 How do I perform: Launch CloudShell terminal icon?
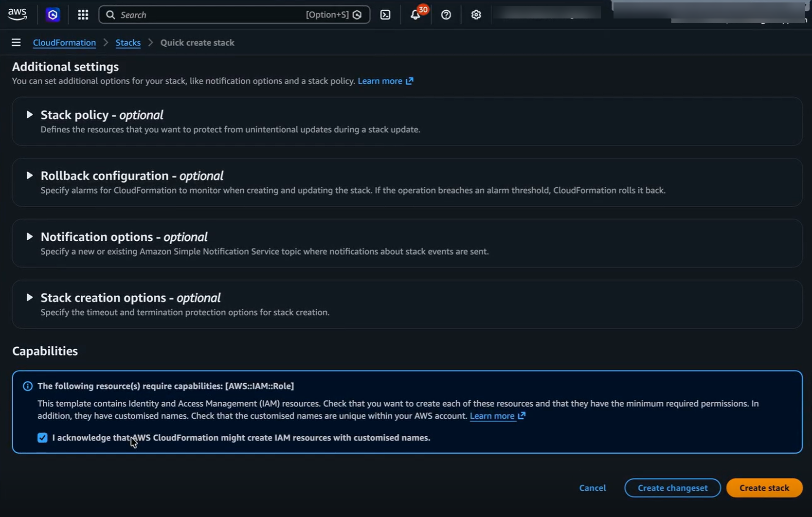[385, 15]
